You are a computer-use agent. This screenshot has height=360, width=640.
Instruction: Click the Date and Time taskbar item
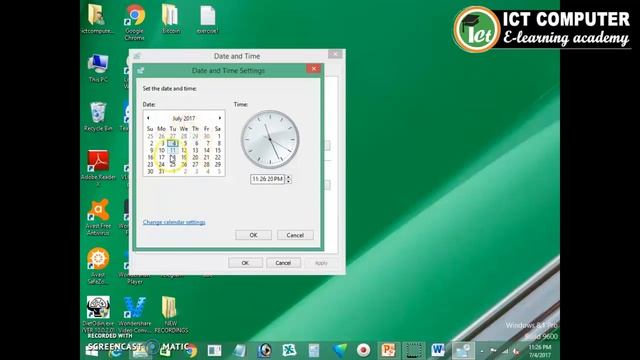pos(463,350)
